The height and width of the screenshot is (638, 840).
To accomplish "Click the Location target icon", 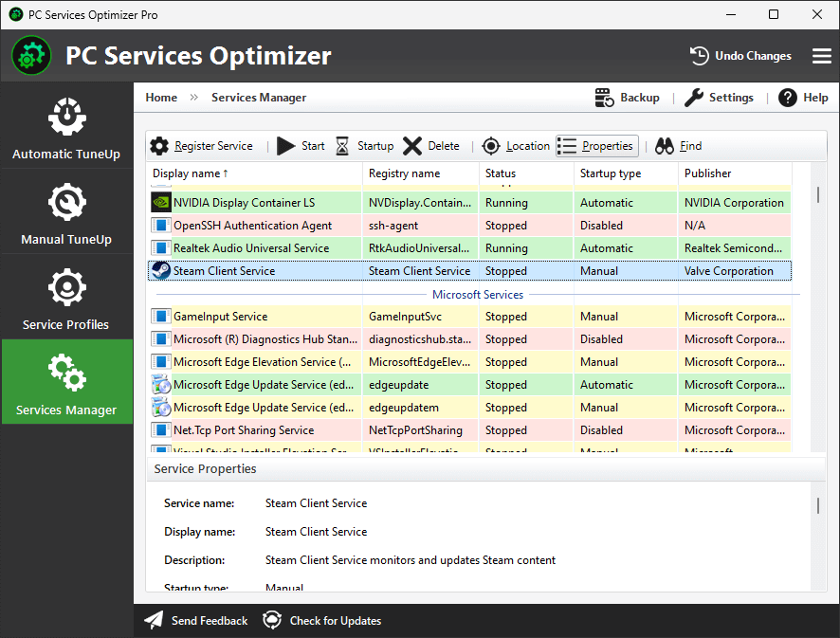I will pos(491,146).
